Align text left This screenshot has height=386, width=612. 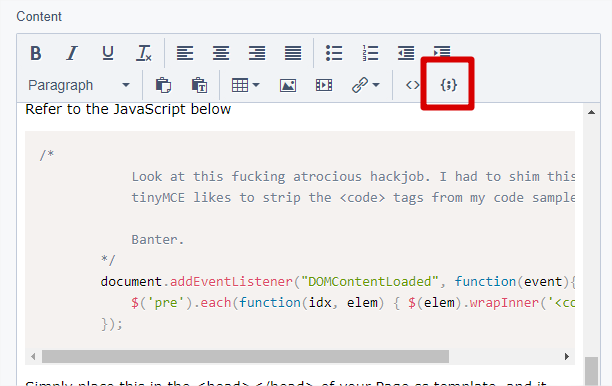coord(185,53)
